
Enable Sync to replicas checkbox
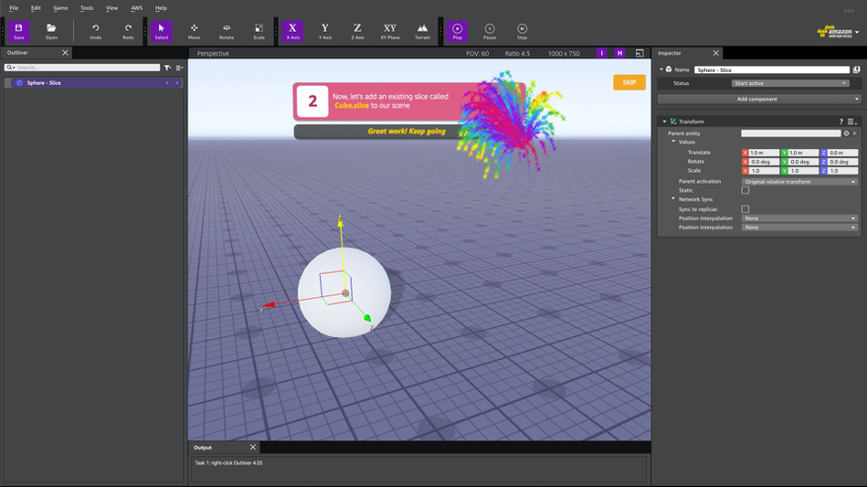pos(746,209)
